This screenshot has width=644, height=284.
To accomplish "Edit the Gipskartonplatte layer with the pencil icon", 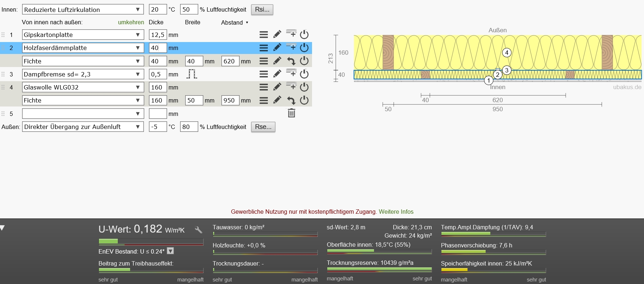I will [277, 35].
